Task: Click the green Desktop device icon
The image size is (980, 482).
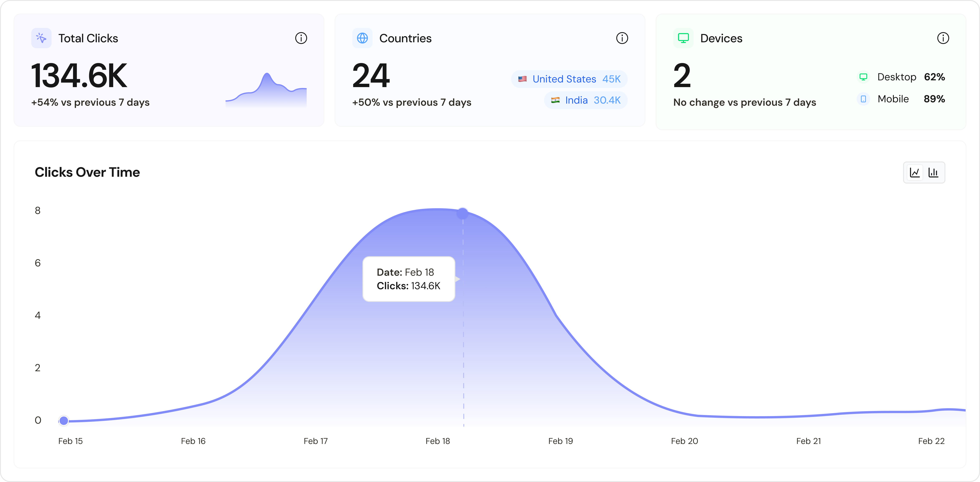Action: tap(863, 77)
